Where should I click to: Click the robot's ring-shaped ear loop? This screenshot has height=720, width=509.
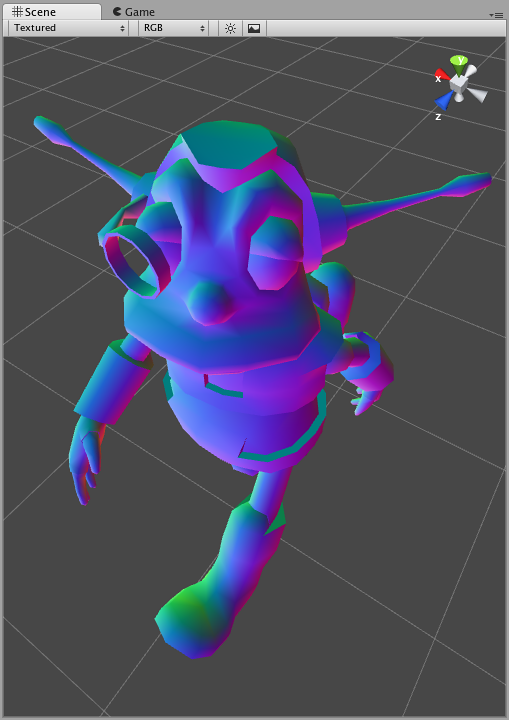click(137, 264)
